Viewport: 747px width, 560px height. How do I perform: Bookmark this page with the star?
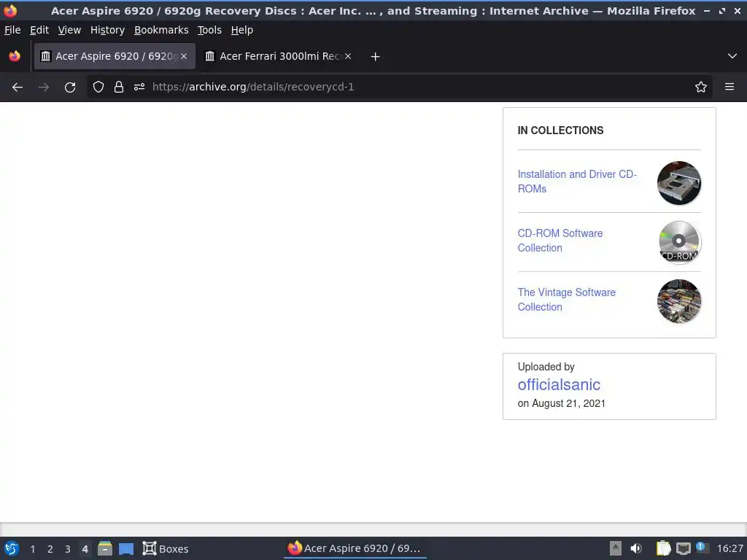tap(701, 87)
